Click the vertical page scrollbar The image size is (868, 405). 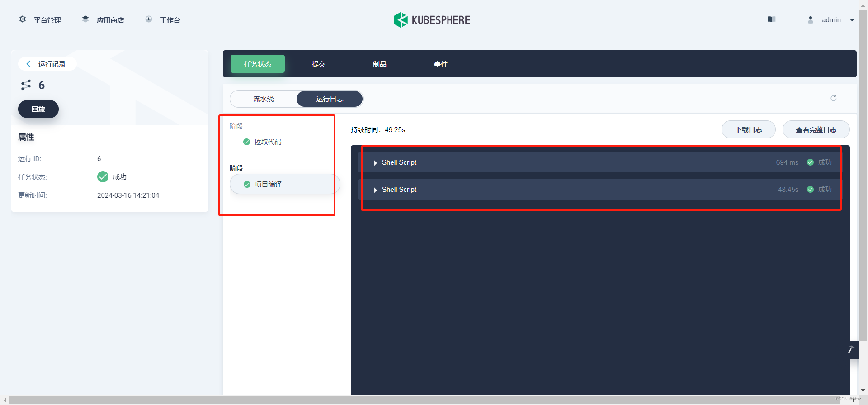tap(863, 174)
